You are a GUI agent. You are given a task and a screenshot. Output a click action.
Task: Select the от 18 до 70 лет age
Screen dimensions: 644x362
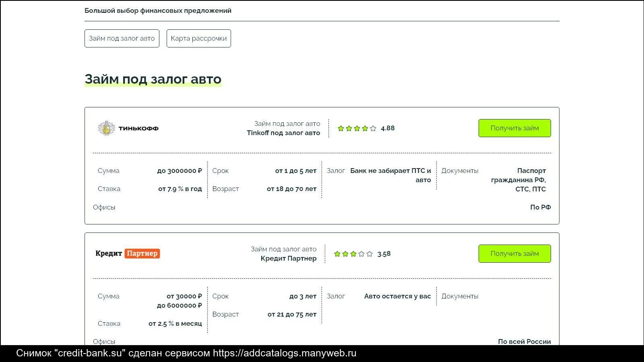coord(291,189)
